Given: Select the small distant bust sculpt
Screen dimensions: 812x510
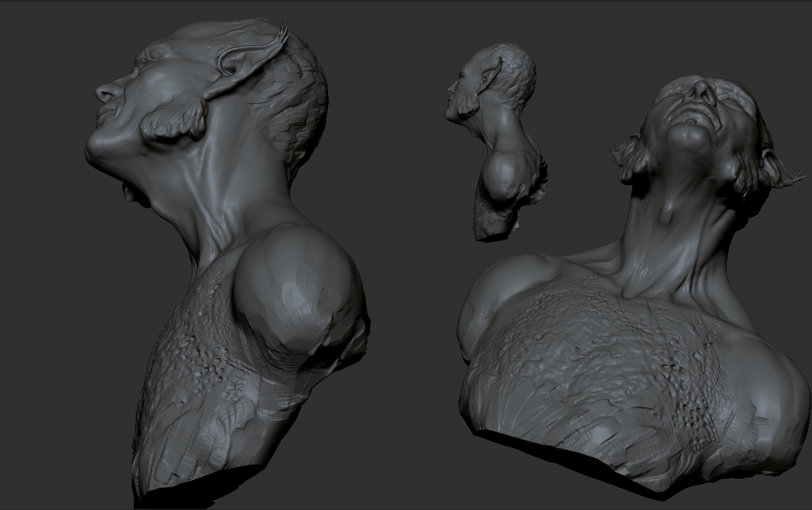Looking at the screenshot, I should (496, 141).
